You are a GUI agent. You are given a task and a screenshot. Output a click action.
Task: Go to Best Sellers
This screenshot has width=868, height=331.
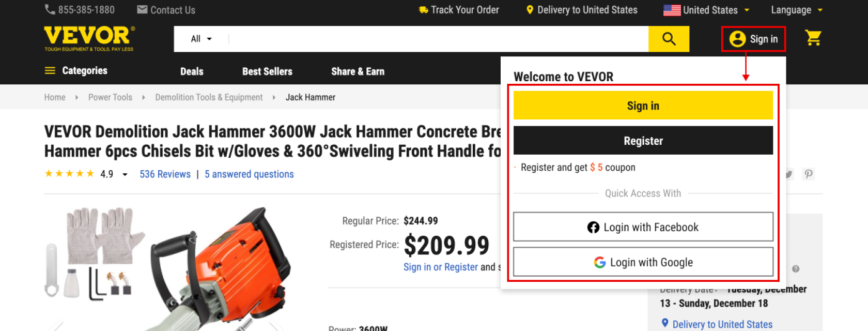[267, 71]
